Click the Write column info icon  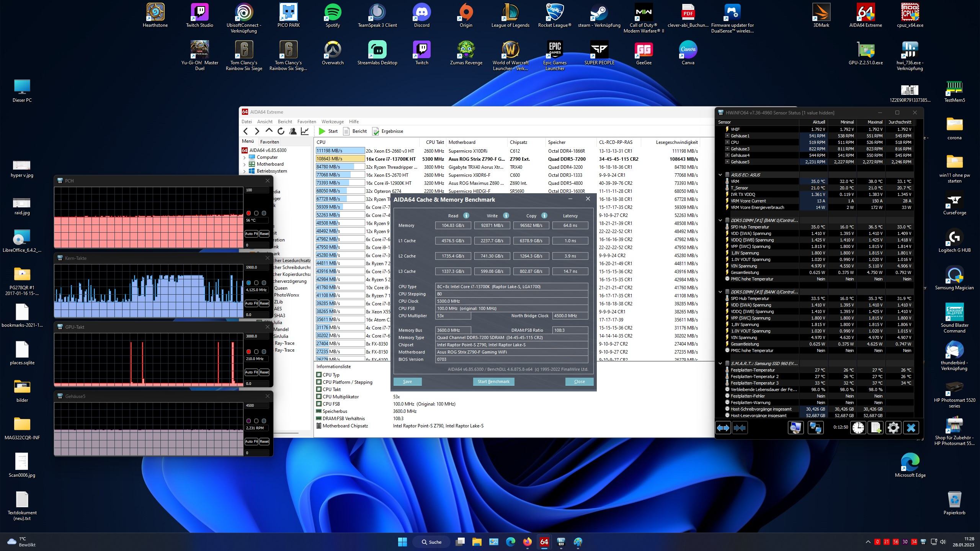[x=506, y=215]
